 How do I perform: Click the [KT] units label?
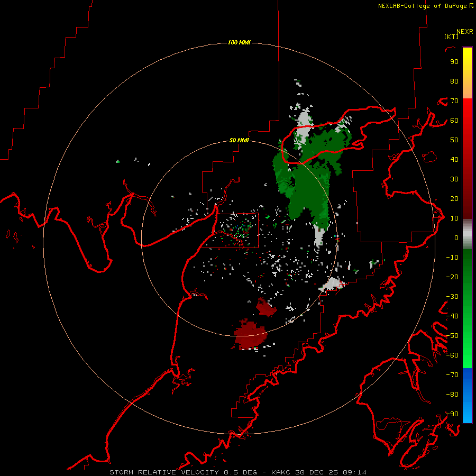point(451,36)
